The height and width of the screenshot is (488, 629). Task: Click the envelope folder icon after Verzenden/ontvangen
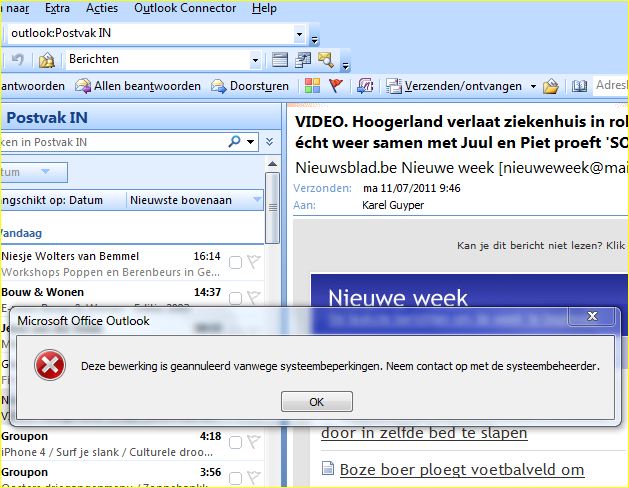coord(551,86)
